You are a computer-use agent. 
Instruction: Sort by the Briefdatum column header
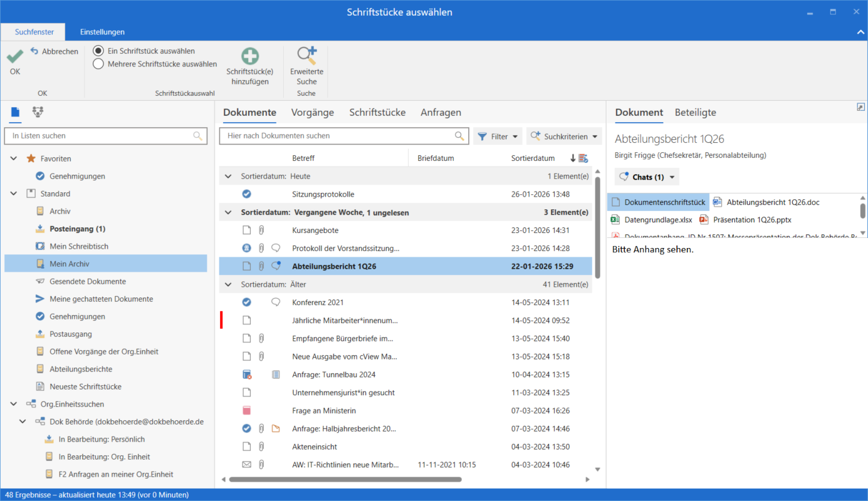(436, 158)
